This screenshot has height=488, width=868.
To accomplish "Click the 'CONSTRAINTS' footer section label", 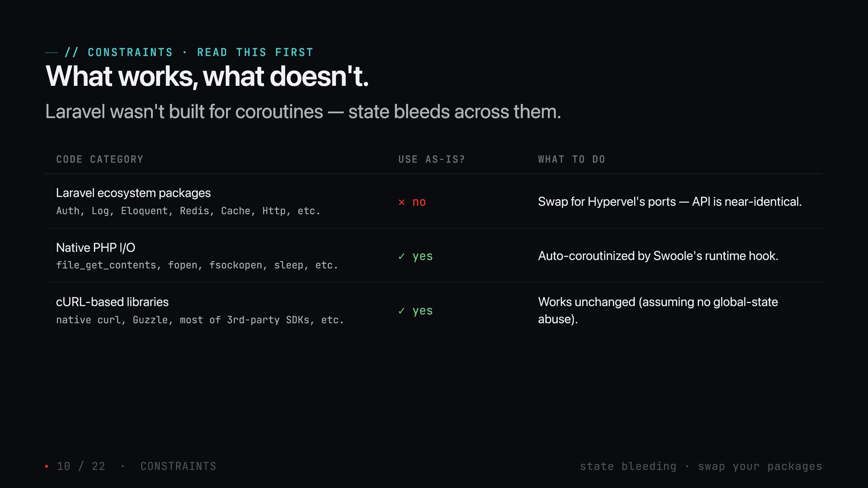I will click(179, 466).
